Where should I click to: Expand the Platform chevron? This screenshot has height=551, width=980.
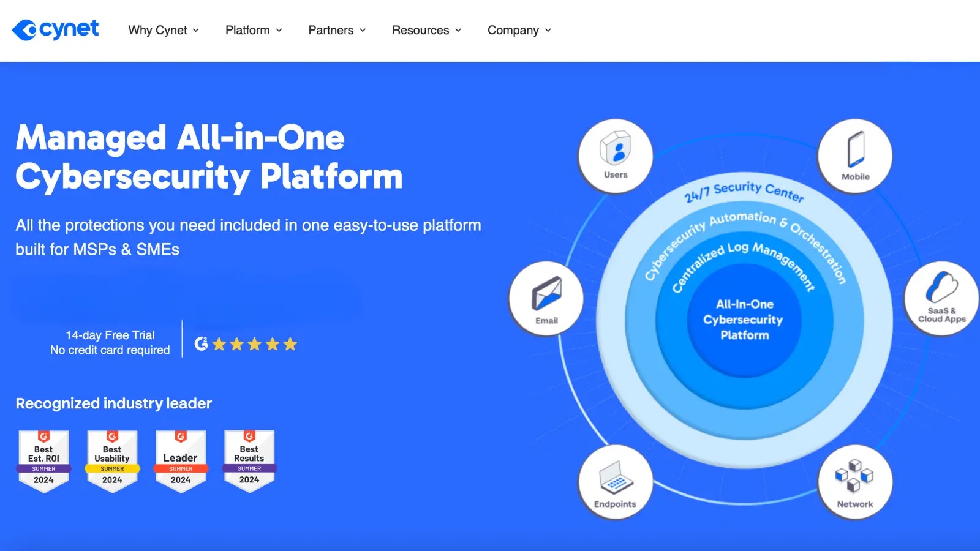click(279, 30)
